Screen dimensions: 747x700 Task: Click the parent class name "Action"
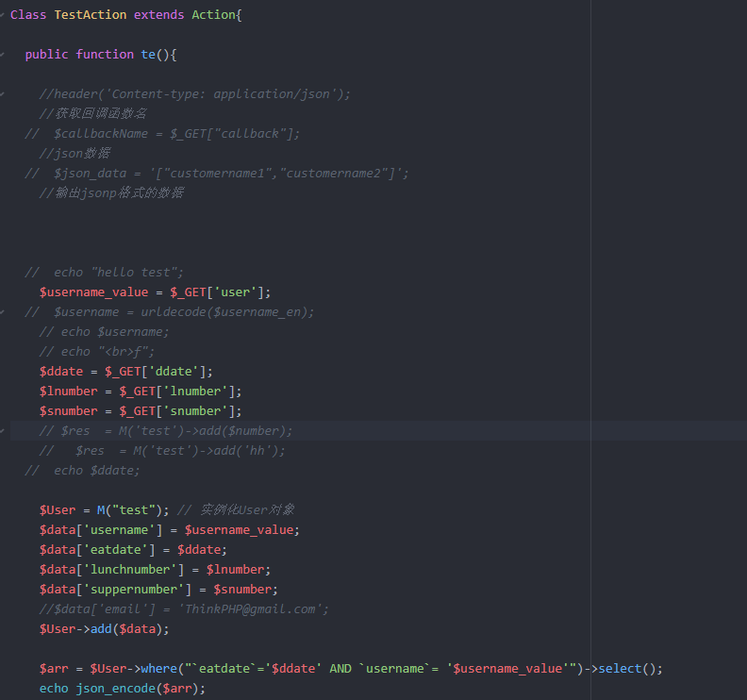pos(213,15)
